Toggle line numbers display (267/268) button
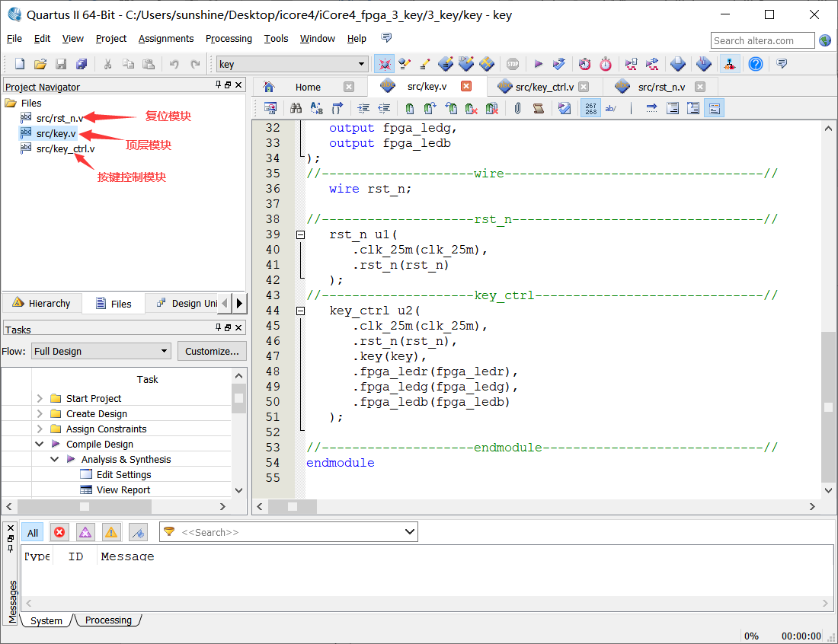This screenshot has width=838, height=644. tap(590, 109)
